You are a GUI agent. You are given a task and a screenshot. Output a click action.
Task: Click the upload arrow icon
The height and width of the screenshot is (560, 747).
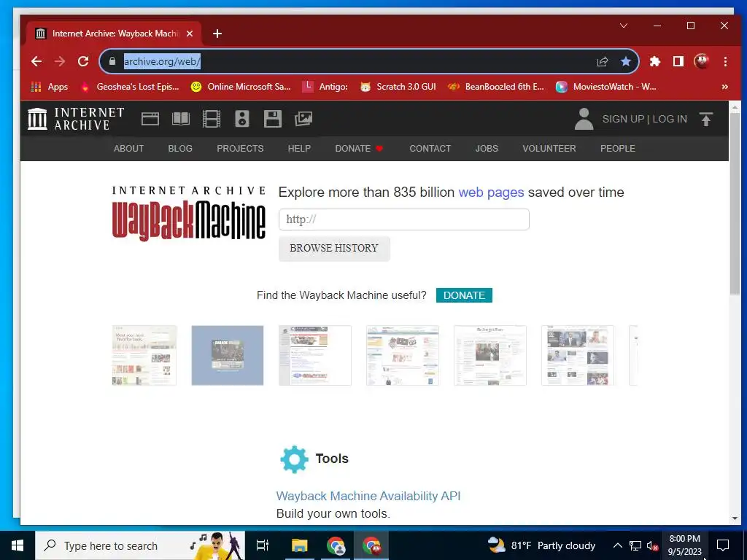click(706, 119)
